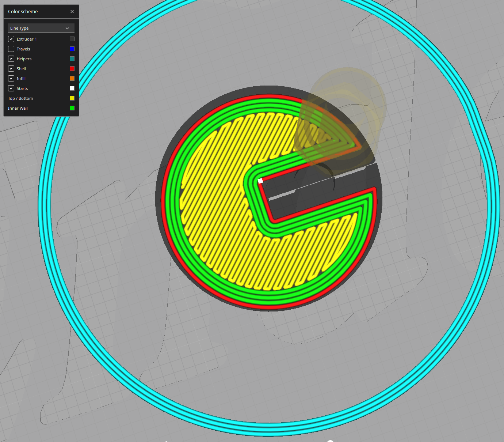This screenshot has width=504, height=442.
Task: Click the orange Infill color swatch
Action: pyautogui.click(x=72, y=78)
